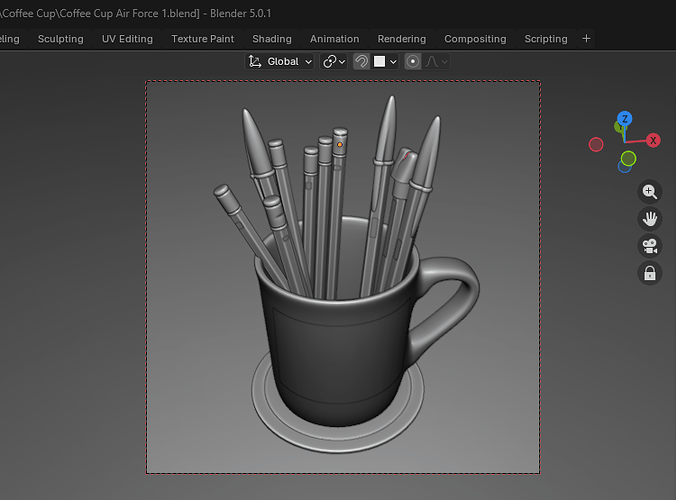Click the bright green Y axis circle on gizmo
Image resolution: width=676 pixels, height=500 pixels.
629,159
